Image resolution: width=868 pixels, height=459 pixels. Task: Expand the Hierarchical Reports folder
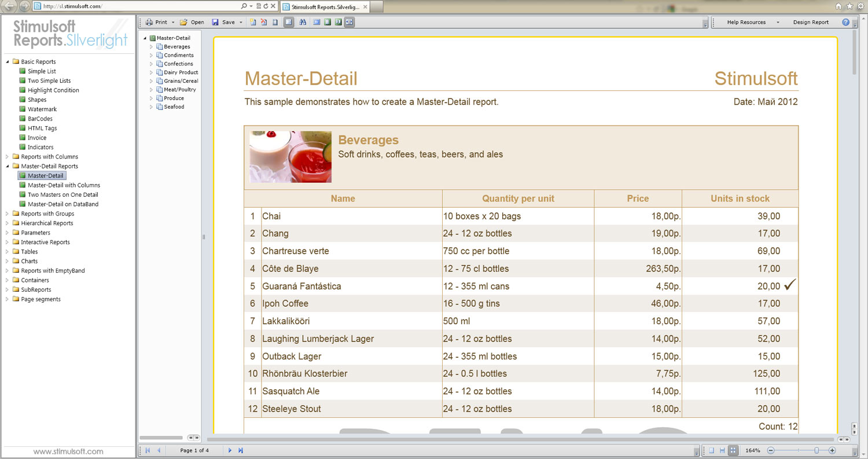tap(8, 223)
